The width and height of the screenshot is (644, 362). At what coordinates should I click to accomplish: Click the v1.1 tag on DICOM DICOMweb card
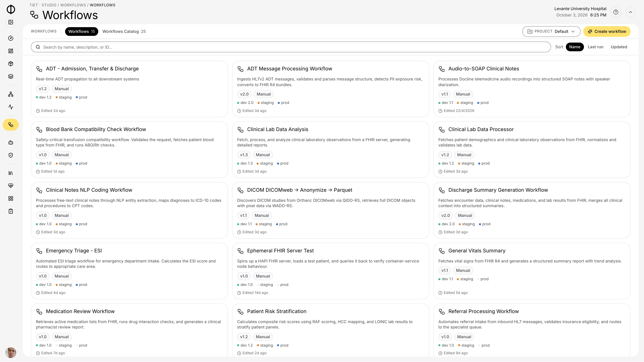(243, 216)
